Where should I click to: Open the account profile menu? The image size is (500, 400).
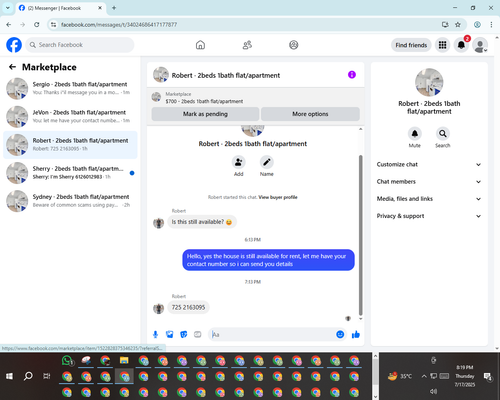coord(480,45)
